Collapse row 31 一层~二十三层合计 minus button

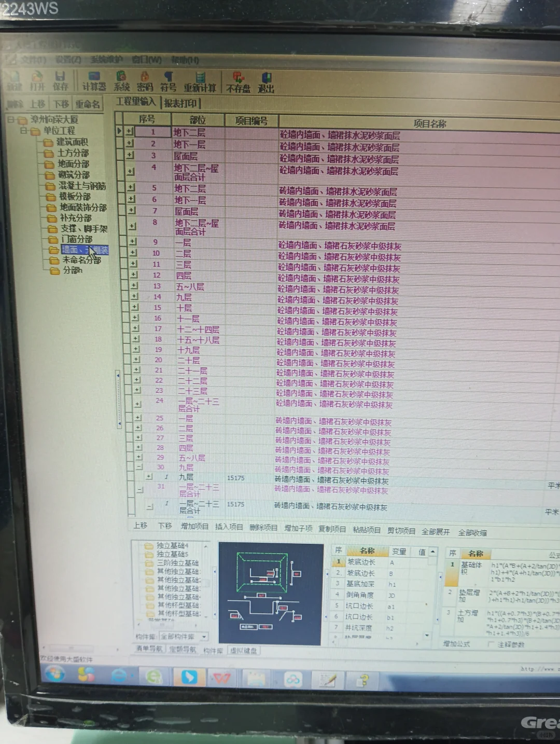click(139, 489)
